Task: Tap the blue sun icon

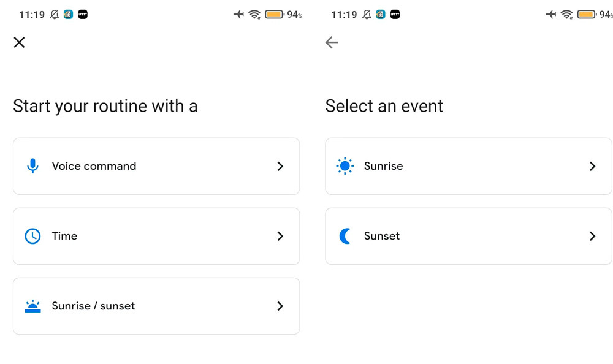Action: 345,166
